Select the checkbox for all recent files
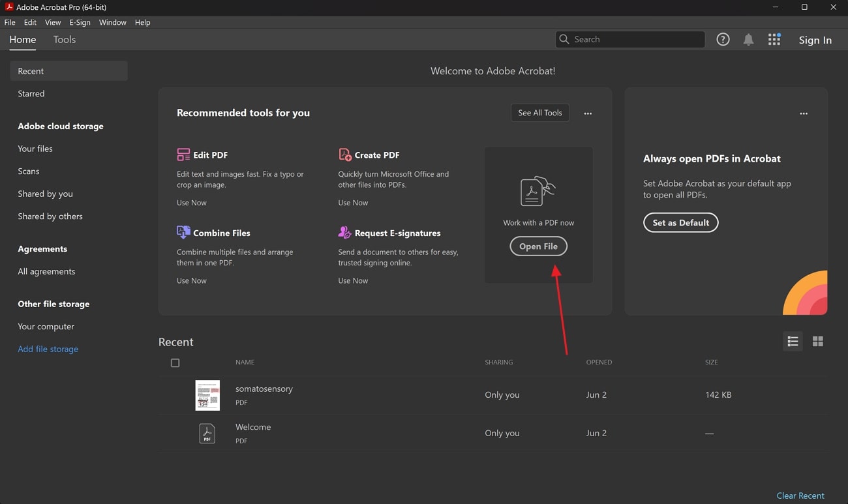Screen dimensions: 848x504 (x=175, y=363)
